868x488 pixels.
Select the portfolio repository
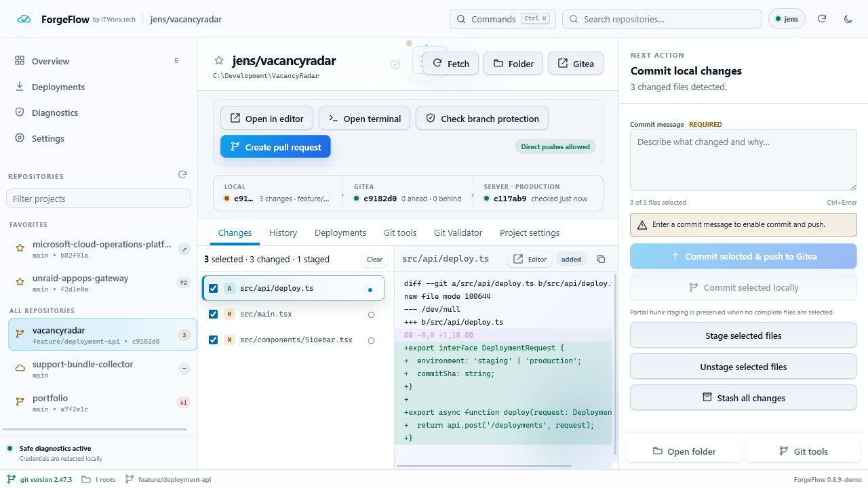(102, 403)
